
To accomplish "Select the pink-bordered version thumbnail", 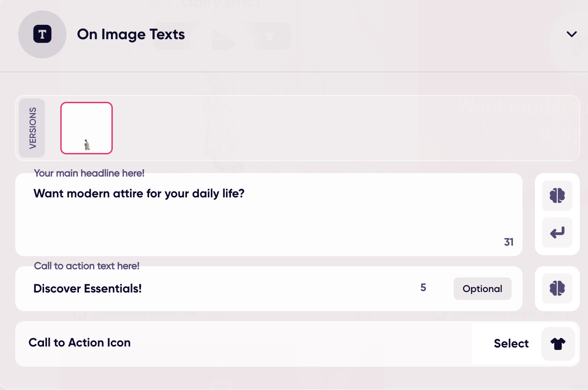I will [x=87, y=128].
